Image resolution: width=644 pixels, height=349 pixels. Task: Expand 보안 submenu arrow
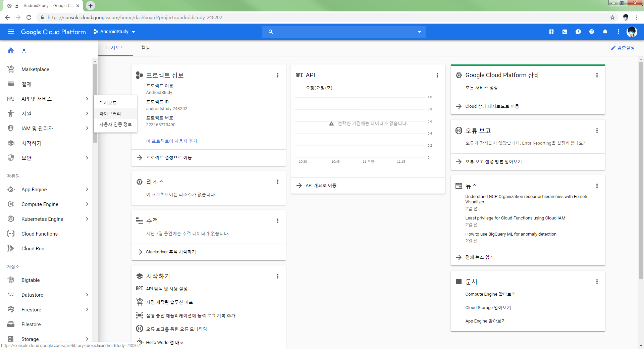tap(87, 158)
